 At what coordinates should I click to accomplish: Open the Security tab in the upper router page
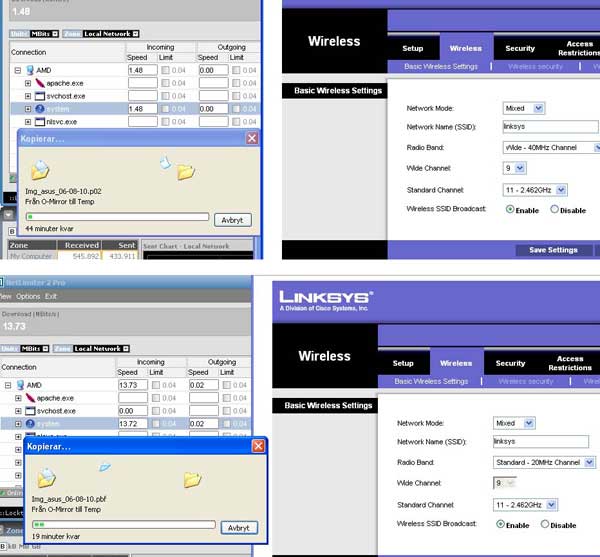tap(520, 48)
